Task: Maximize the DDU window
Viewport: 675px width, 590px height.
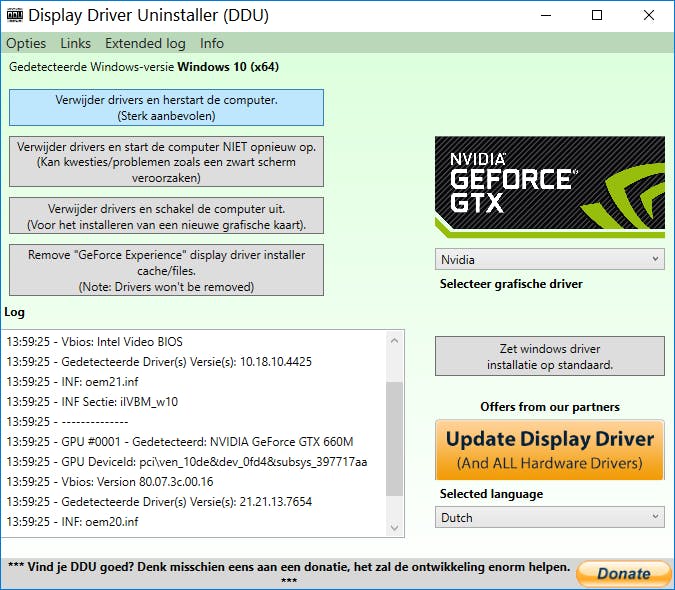Action: tap(597, 16)
